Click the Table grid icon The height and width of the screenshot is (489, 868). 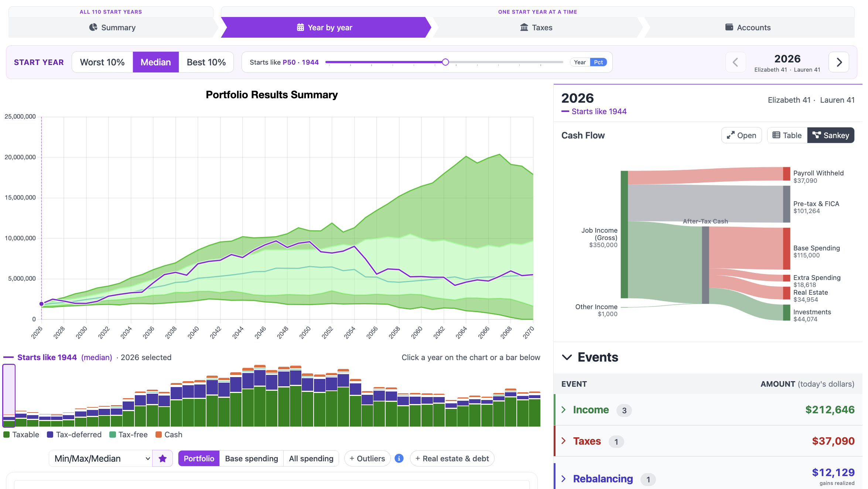point(776,135)
